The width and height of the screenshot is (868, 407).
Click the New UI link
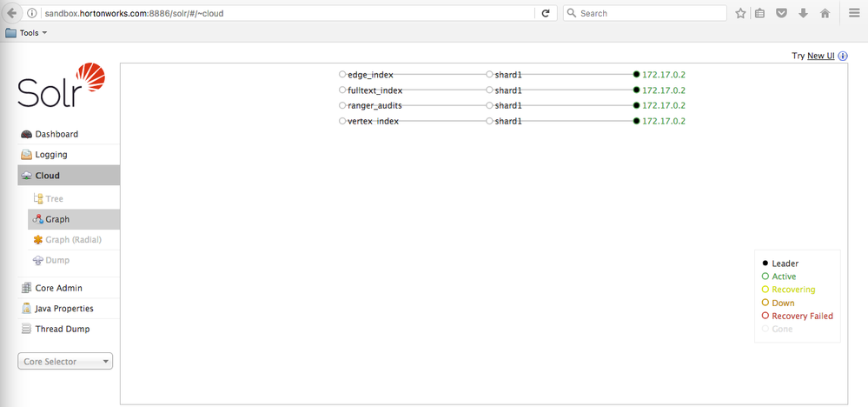point(821,56)
